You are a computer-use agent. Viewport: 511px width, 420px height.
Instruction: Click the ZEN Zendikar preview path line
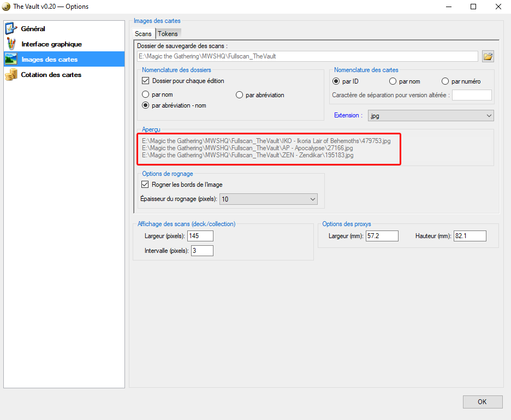(x=248, y=155)
